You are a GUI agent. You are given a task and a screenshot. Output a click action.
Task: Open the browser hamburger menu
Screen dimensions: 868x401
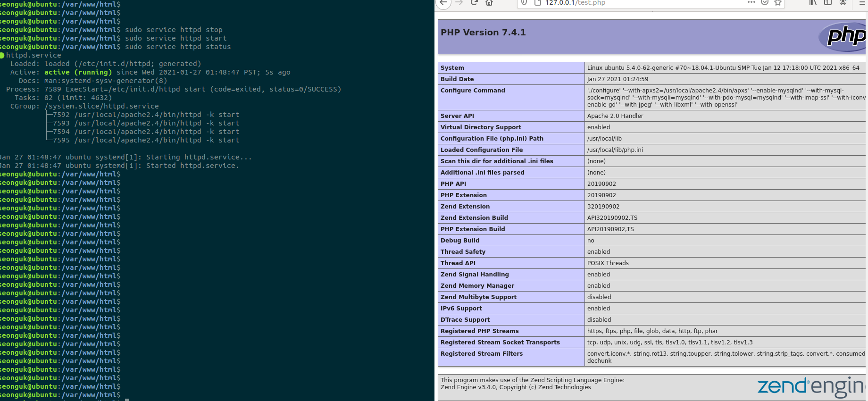pos(862,3)
